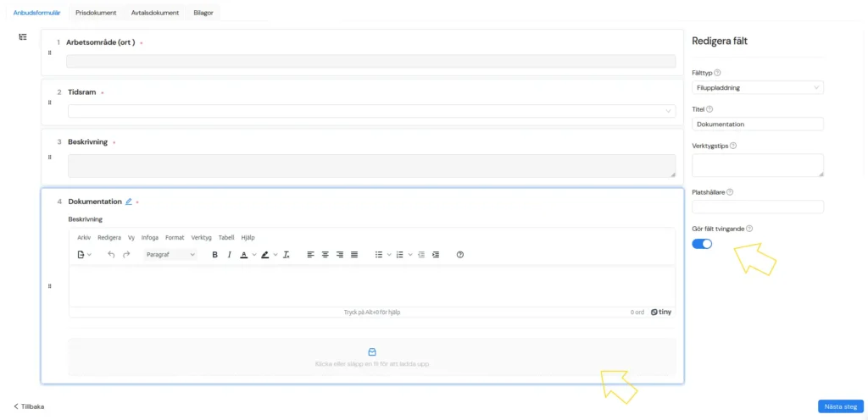Viewport: 868px width, 420px height.
Task: Switch to the Prisdokument tab
Action: click(96, 13)
